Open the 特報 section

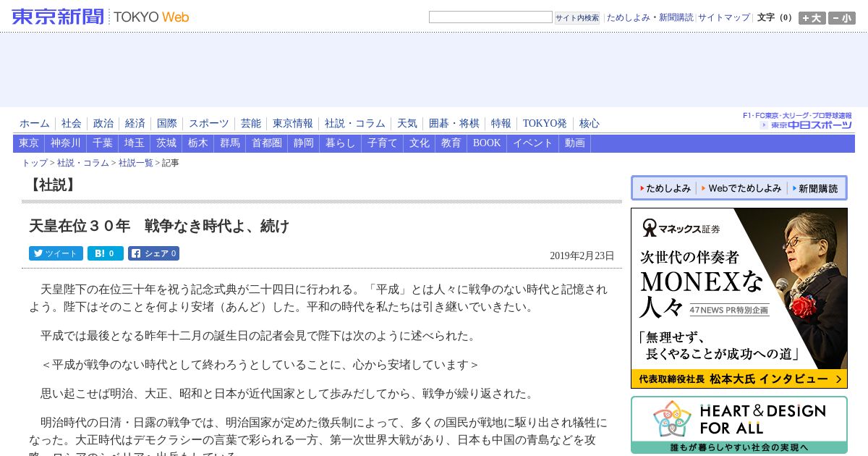501,124
